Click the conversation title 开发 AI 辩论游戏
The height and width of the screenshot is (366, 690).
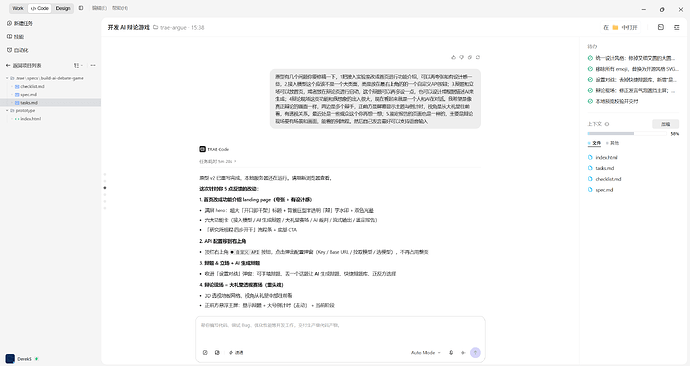click(128, 27)
